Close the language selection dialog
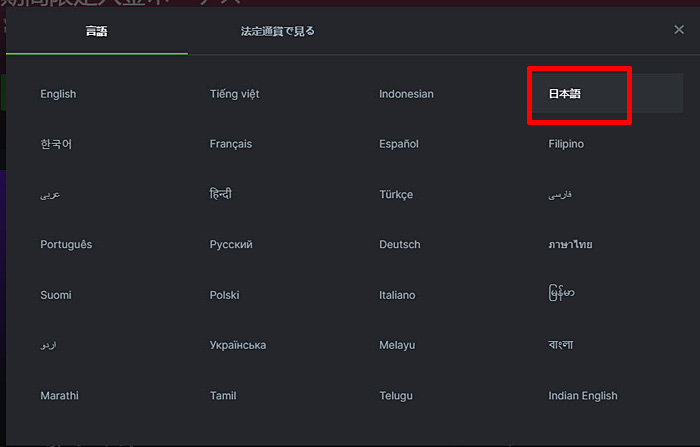This screenshot has width=700, height=447. [679, 29]
